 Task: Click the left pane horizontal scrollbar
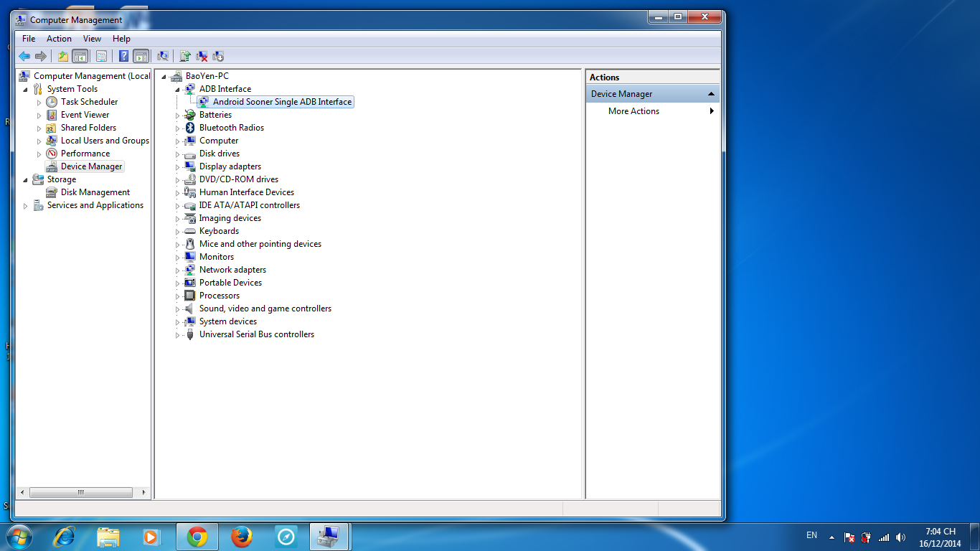coord(80,493)
